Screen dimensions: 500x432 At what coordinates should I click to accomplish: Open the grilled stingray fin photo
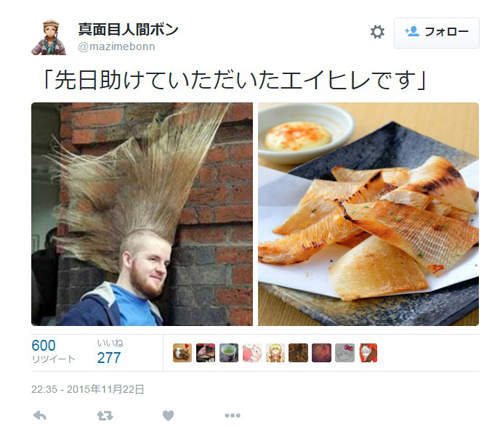[368, 214]
